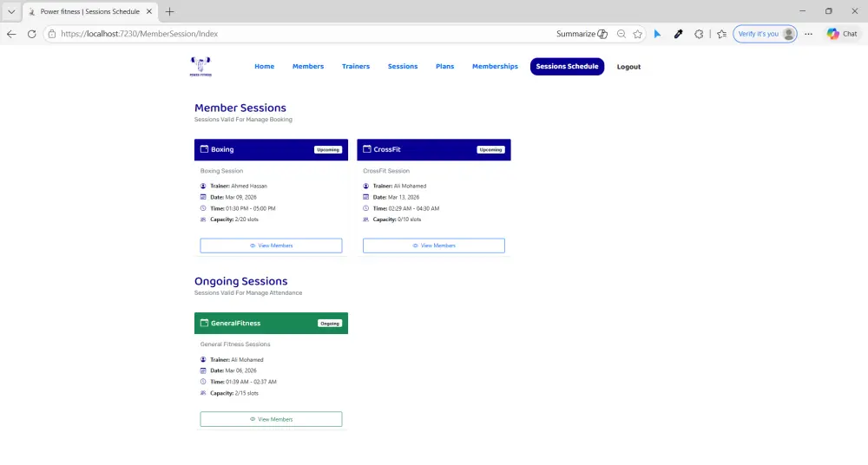Select the Sessions Schedule nav button
The height and width of the screenshot is (465, 868).
[567, 67]
